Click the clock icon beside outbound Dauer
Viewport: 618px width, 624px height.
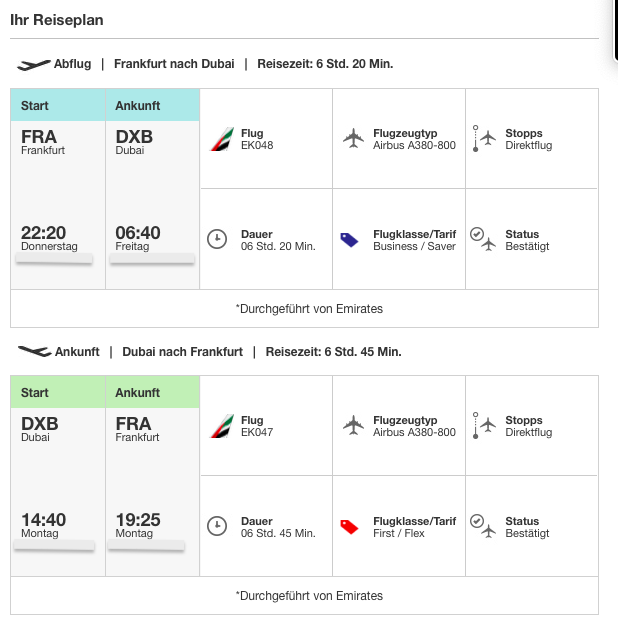point(217,239)
